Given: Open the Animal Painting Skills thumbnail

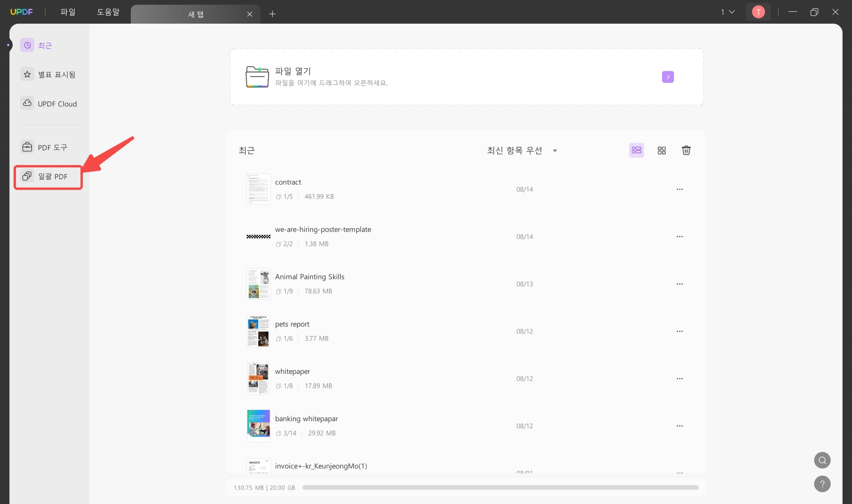Looking at the screenshot, I should click(258, 284).
